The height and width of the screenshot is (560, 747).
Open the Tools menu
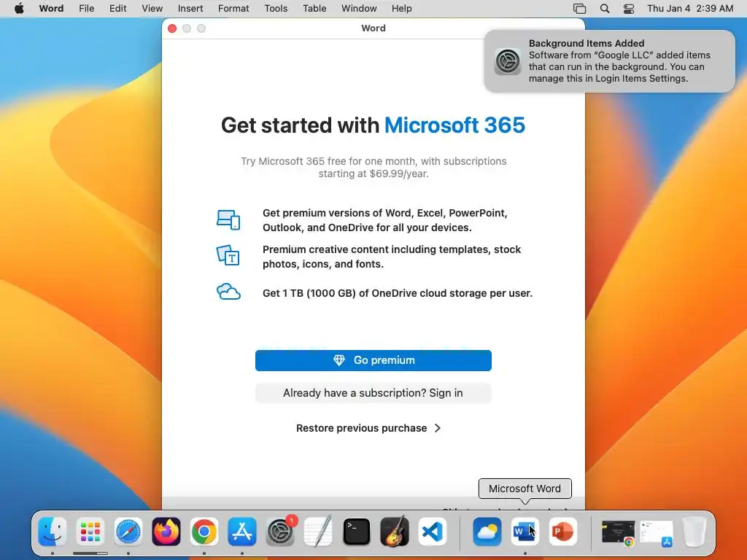point(276,9)
